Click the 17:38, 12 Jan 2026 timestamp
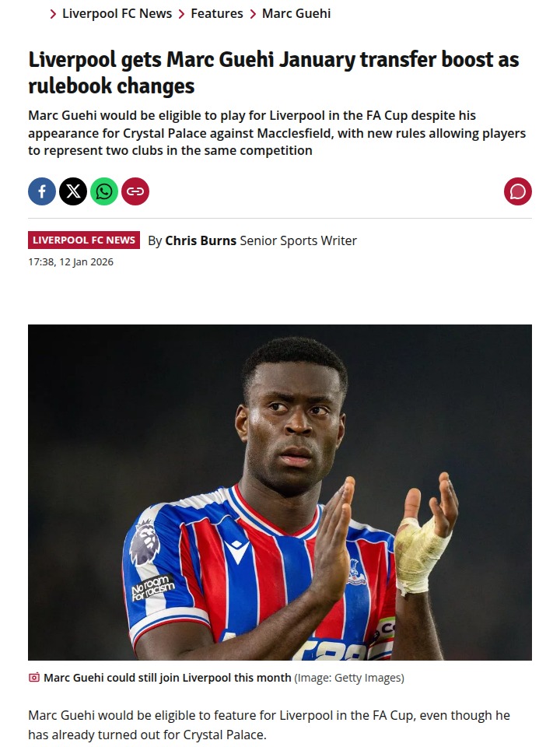Viewport: 560px width, 747px height. tap(71, 262)
